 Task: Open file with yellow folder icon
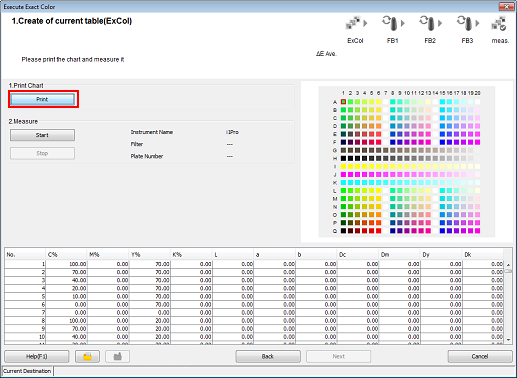(x=87, y=356)
